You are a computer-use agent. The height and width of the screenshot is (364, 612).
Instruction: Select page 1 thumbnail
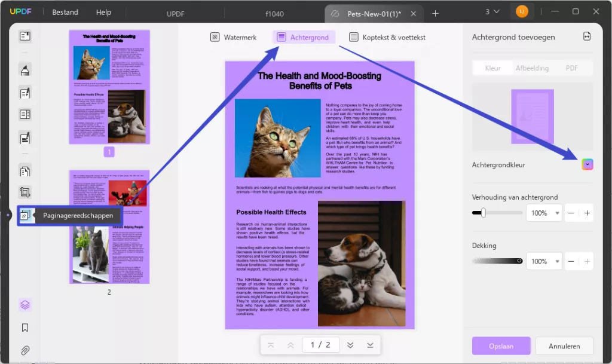click(109, 87)
